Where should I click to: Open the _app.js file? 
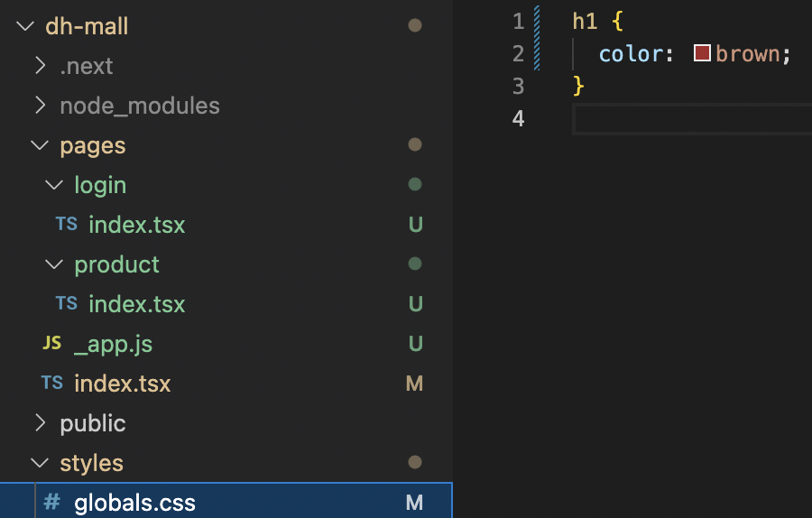click(x=113, y=344)
